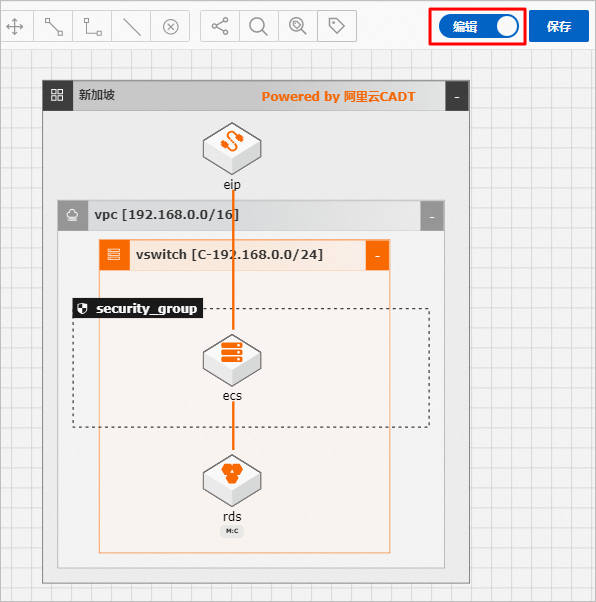Collapse the 新加坡 region container
This screenshot has height=602, width=596.
(457, 97)
